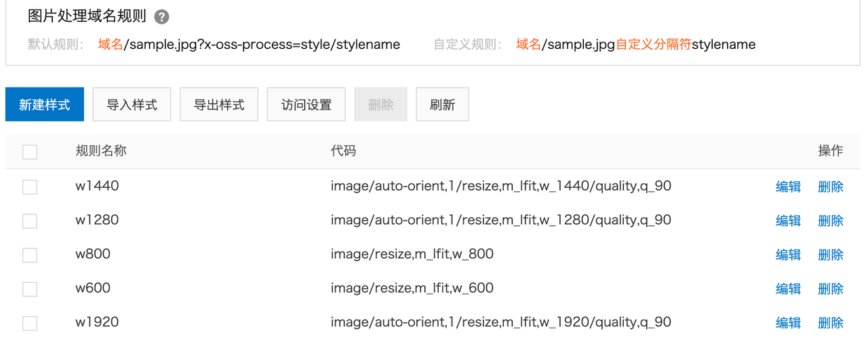Screen dimensions: 868x350
Task: Click the 新建样式 button
Action: pyautogui.click(x=45, y=105)
